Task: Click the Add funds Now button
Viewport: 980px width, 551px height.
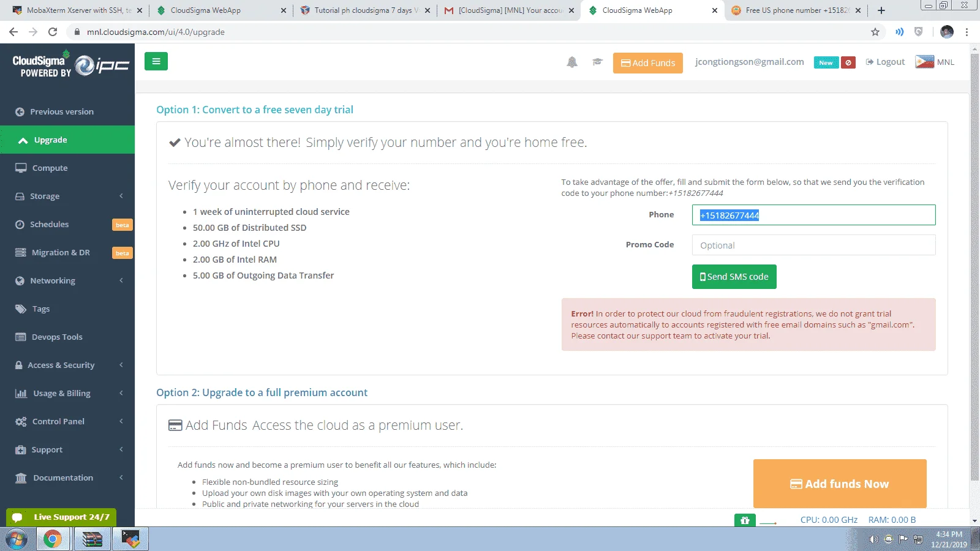Action: click(840, 484)
